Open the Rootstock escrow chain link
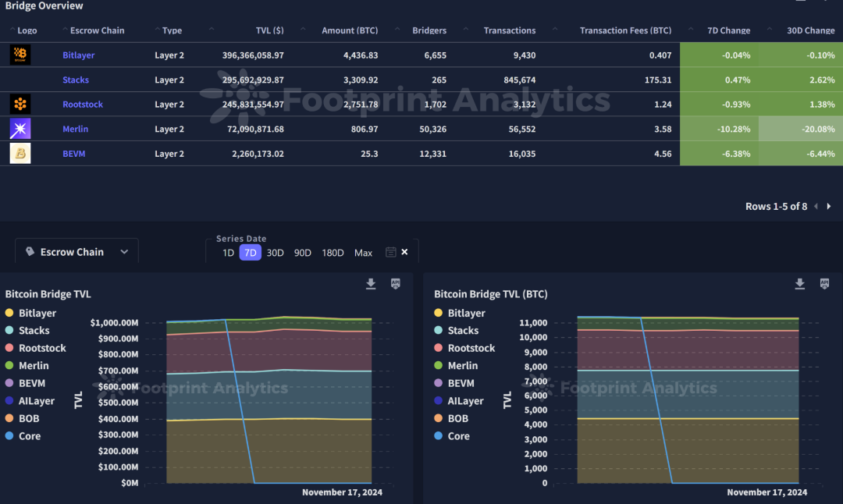 83,105
